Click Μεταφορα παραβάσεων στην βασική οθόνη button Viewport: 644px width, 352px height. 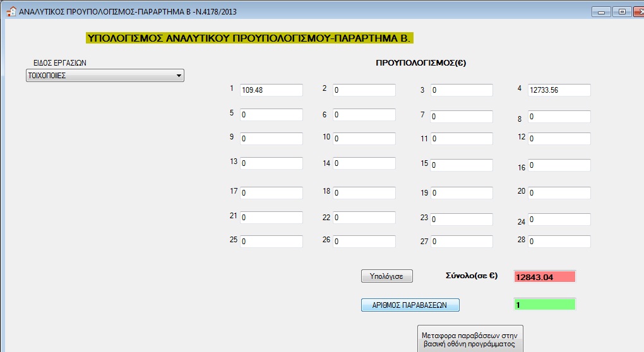[470, 339]
